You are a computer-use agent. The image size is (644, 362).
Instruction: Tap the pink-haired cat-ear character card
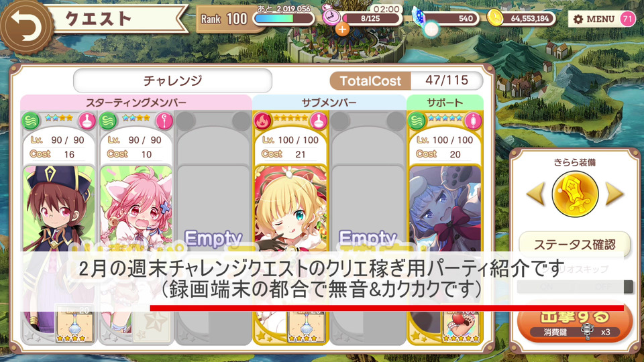coord(136,228)
